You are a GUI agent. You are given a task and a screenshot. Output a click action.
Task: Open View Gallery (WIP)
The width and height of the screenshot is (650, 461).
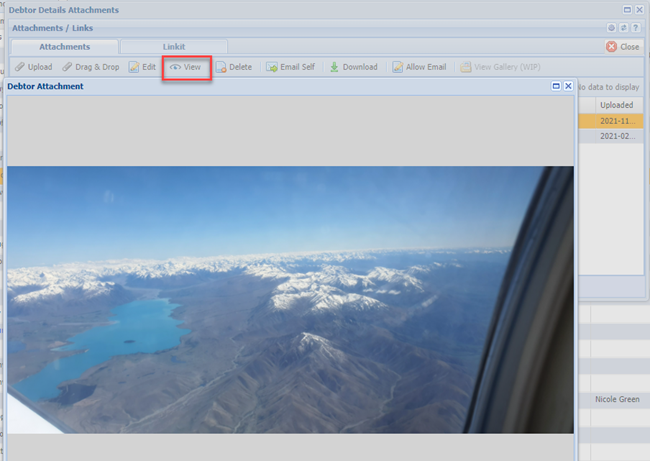(x=500, y=67)
